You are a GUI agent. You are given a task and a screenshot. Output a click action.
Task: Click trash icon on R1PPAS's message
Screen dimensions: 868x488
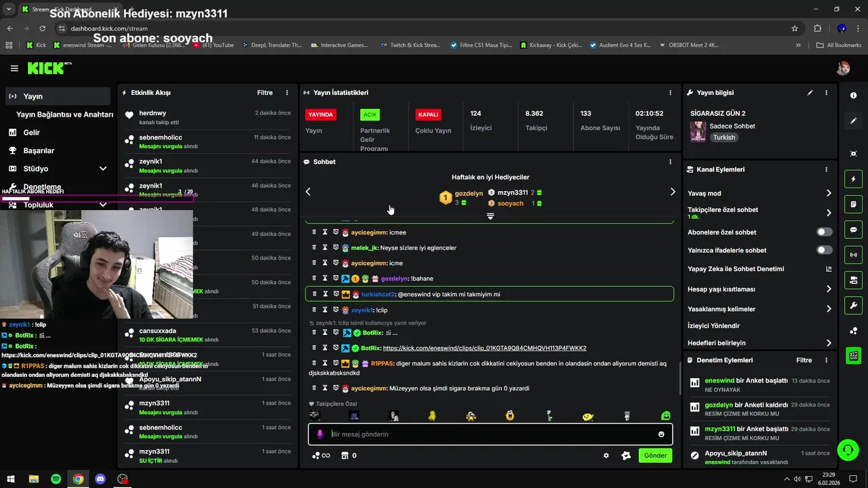[x=314, y=363]
